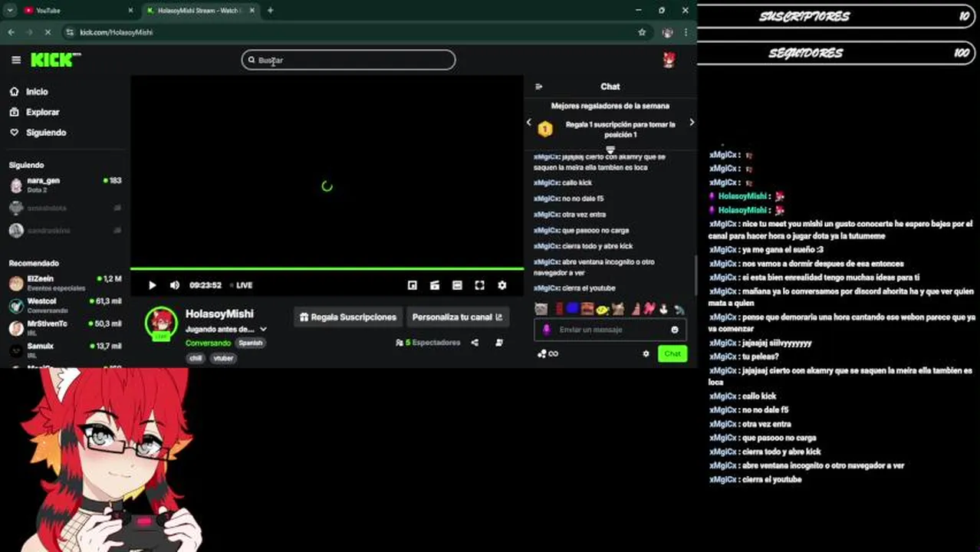Create a clip from the stream
The height and width of the screenshot is (552, 980).
(434, 285)
